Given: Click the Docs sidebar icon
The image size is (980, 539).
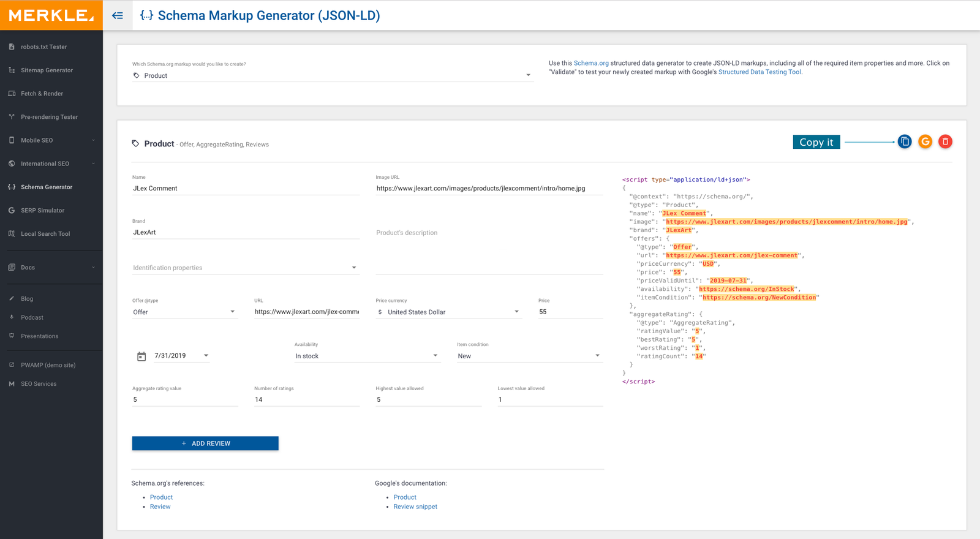Looking at the screenshot, I should [12, 267].
